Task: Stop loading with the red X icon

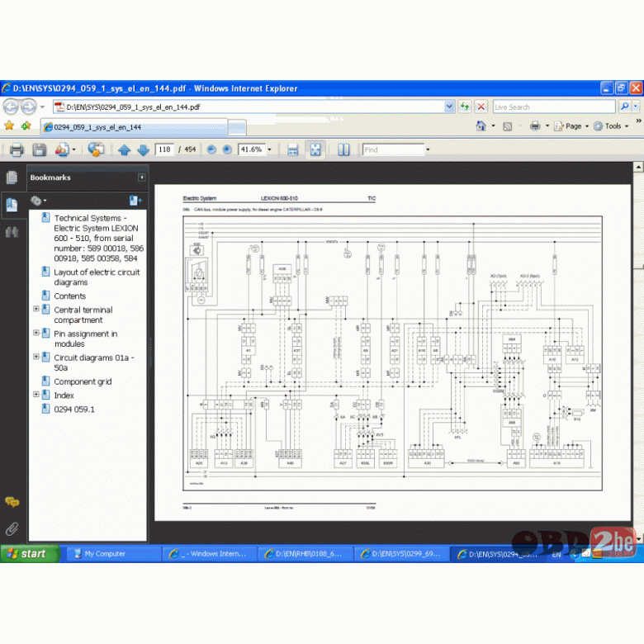Action: click(481, 107)
